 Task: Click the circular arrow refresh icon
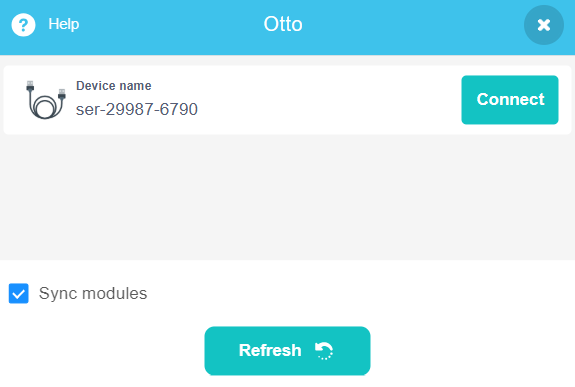click(323, 351)
